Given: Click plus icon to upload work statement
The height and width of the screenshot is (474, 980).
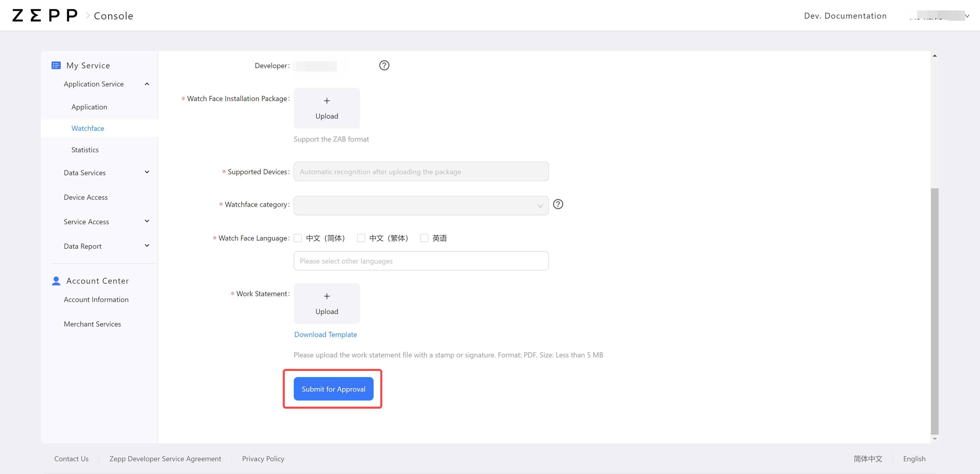Looking at the screenshot, I should point(326,296).
